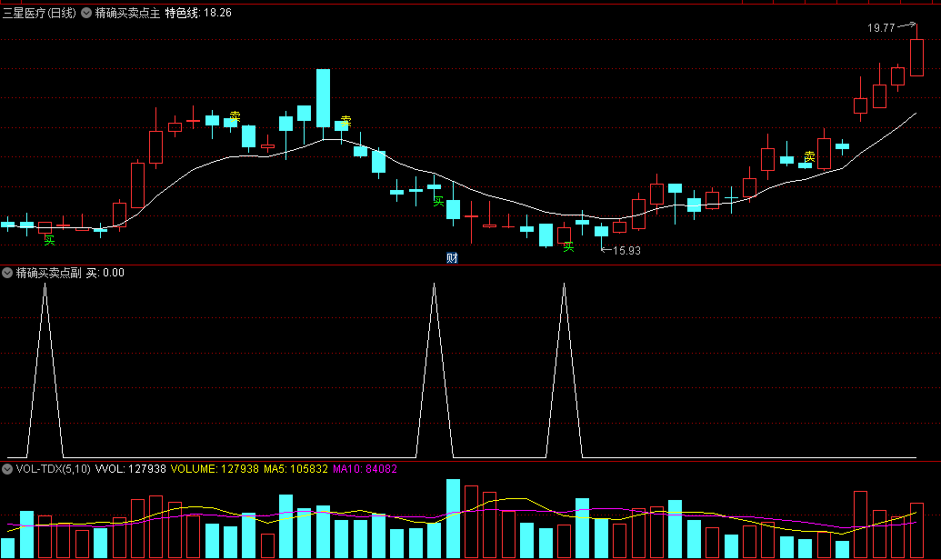This screenshot has width=941, height=560.
Task: Click the 19.77 high price label
Action: pos(881,27)
